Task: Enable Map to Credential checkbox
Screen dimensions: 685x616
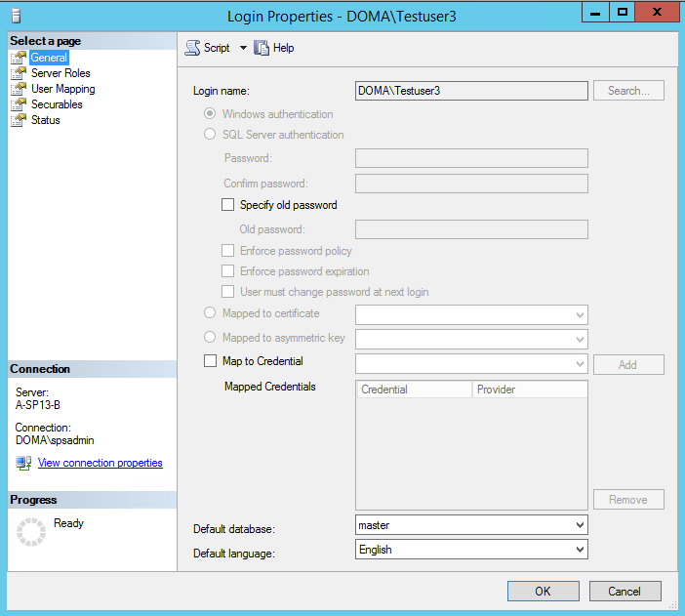Action: pyautogui.click(x=210, y=360)
